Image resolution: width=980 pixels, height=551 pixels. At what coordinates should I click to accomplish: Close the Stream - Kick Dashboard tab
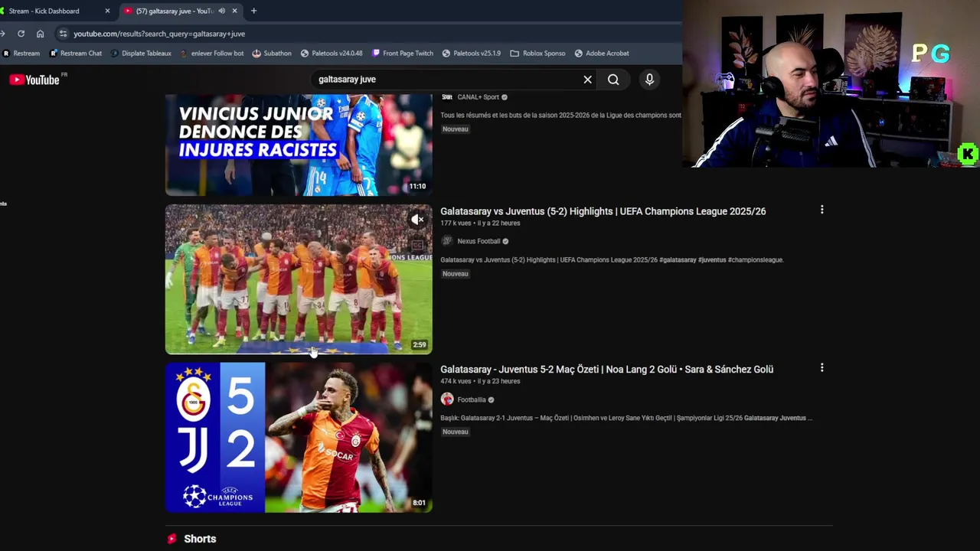point(107,11)
